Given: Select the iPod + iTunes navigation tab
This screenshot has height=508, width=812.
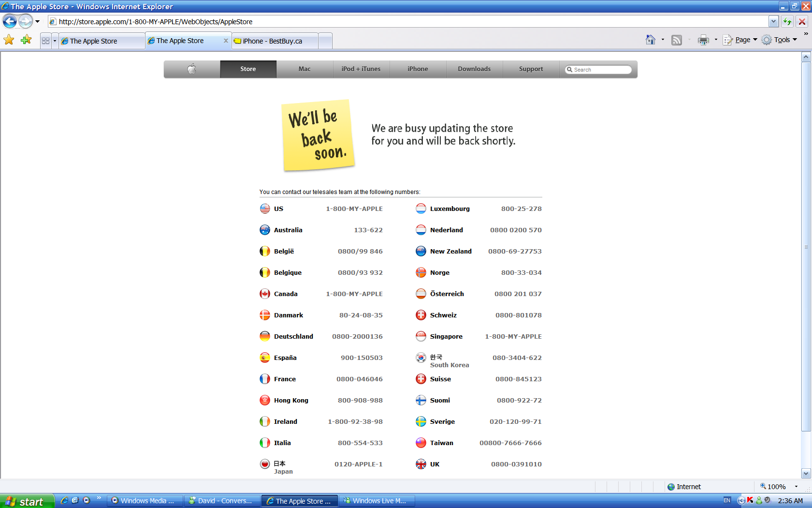Looking at the screenshot, I should [x=361, y=69].
